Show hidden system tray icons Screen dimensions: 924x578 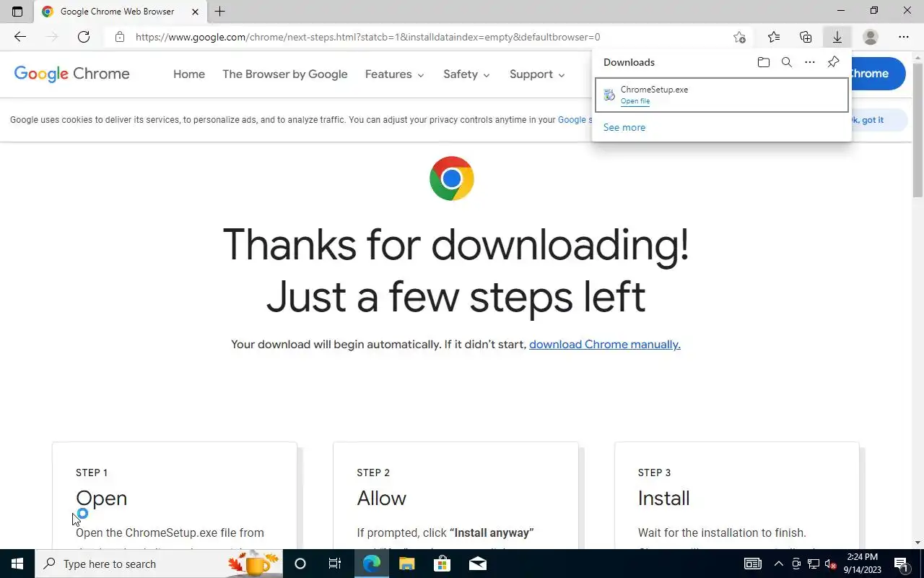click(x=779, y=564)
